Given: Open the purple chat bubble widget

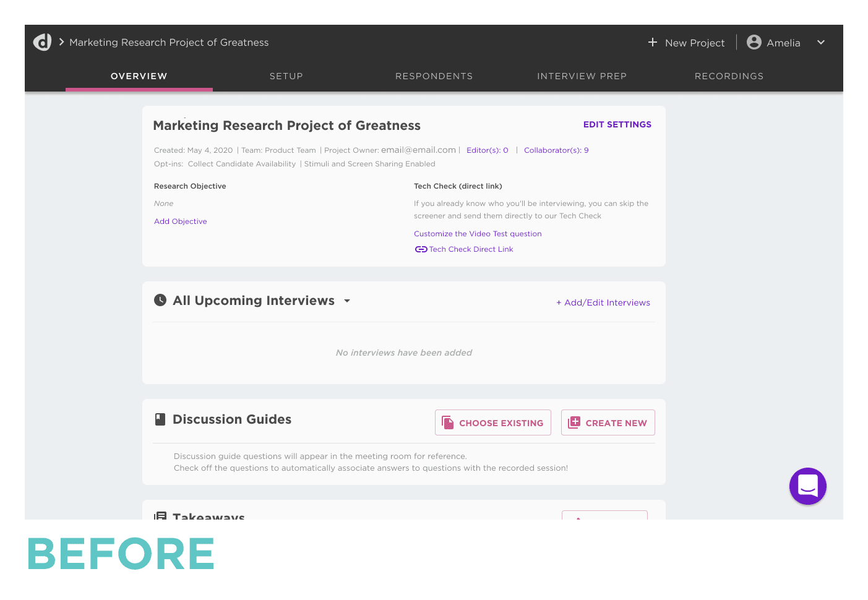Looking at the screenshot, I should (807, 486).
